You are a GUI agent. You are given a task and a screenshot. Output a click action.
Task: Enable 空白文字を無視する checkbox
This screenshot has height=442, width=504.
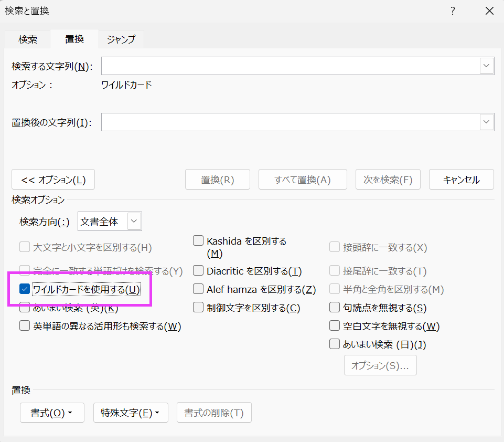tap(335, 326)
